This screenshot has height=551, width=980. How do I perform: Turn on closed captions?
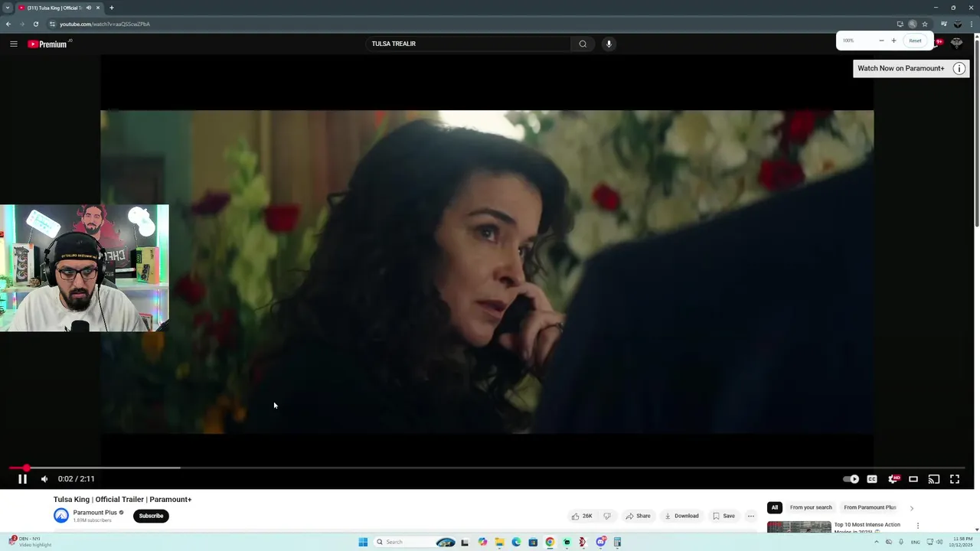click(872, 479)
